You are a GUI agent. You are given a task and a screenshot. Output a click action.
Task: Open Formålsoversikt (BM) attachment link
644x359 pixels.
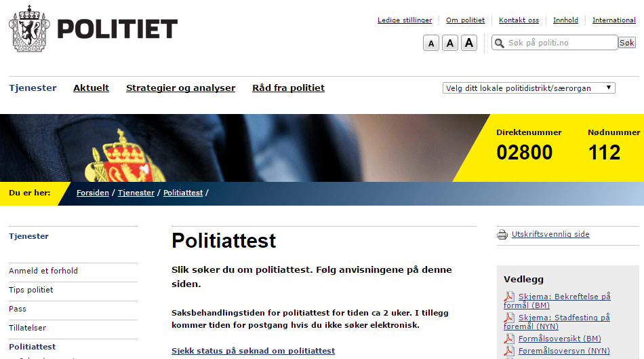pos(559,339)
